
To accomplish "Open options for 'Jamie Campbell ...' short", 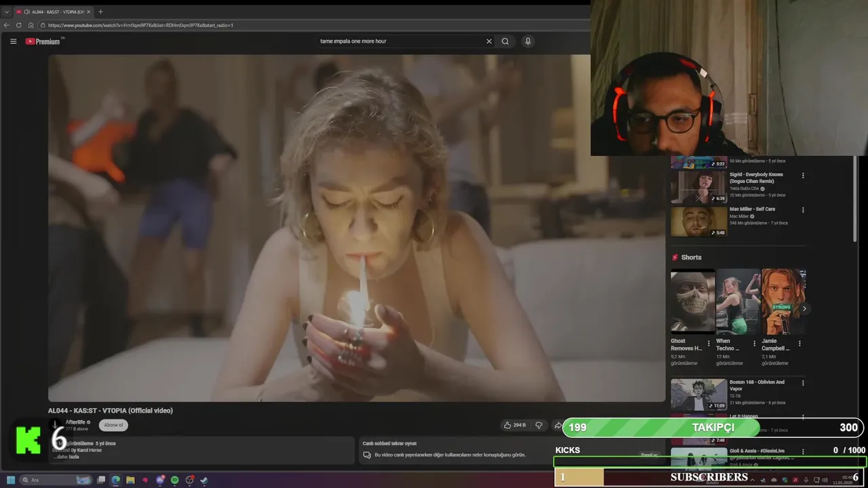I will [800, 344].
